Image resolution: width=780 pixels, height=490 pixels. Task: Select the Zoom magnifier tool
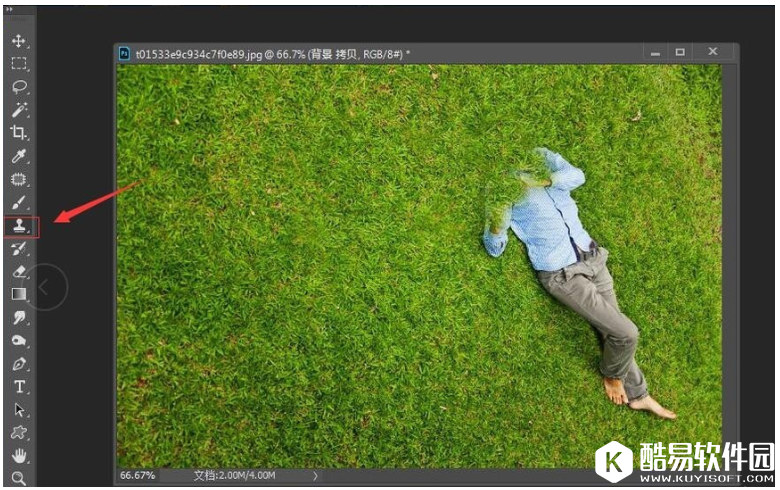[x=18, y=478]
